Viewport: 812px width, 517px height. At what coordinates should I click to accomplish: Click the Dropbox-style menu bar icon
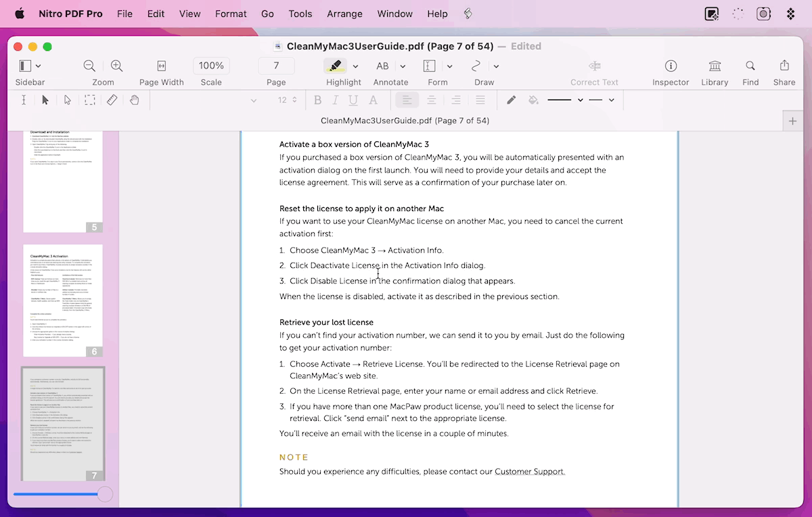tap(790, 14)
